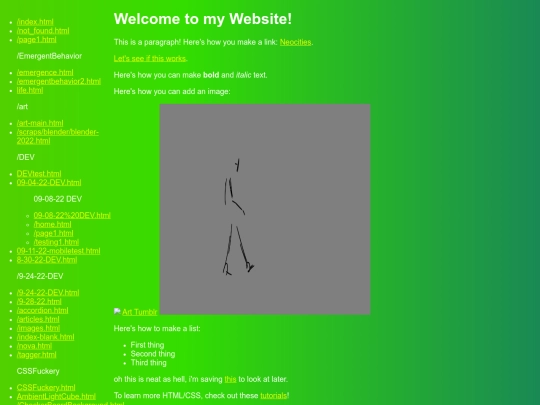
Task: Open the /articles.html link
Action: tap(38, 320)
